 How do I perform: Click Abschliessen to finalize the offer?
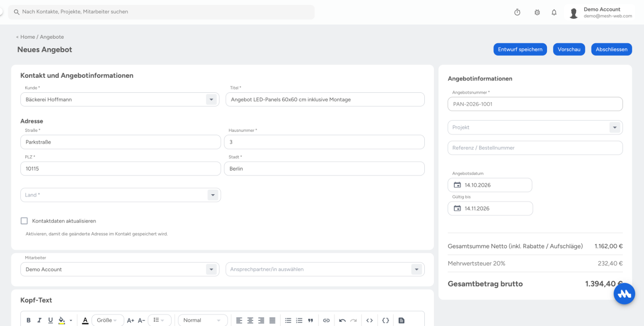pyautogui.click(x=611, y=49)
